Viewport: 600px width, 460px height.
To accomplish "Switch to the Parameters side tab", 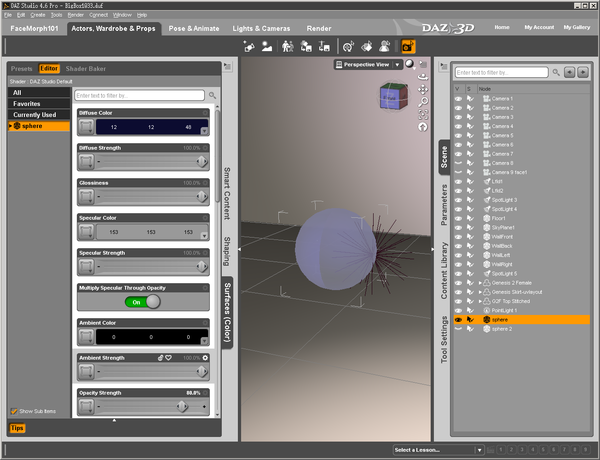I will pos(444,205).
